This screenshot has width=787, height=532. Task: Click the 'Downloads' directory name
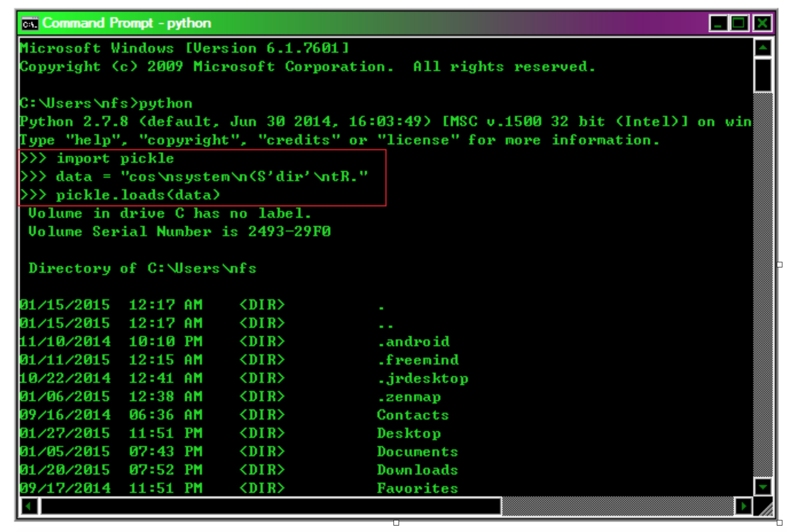(x=418, y=470)
